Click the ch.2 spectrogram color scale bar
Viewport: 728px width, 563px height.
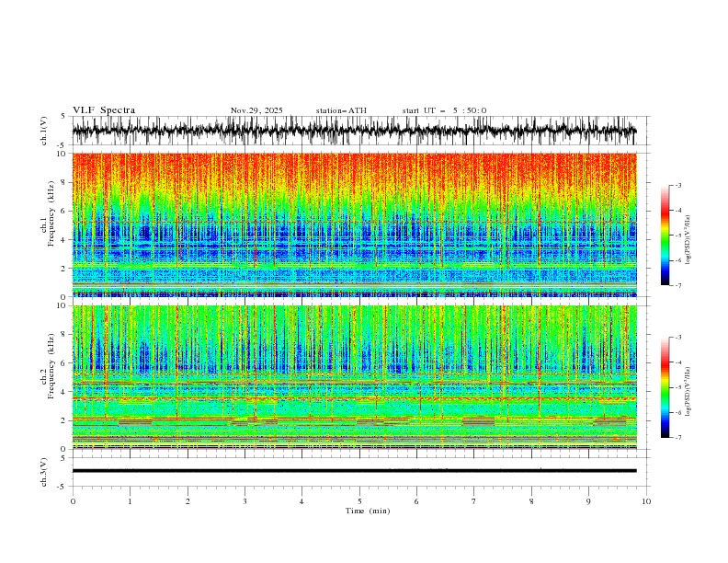point(665,387)
